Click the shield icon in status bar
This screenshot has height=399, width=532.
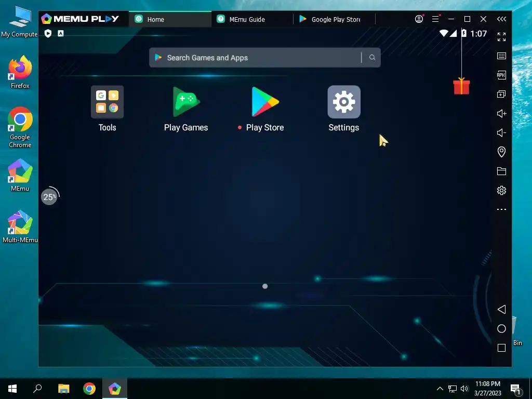click(x=48, y=33)
